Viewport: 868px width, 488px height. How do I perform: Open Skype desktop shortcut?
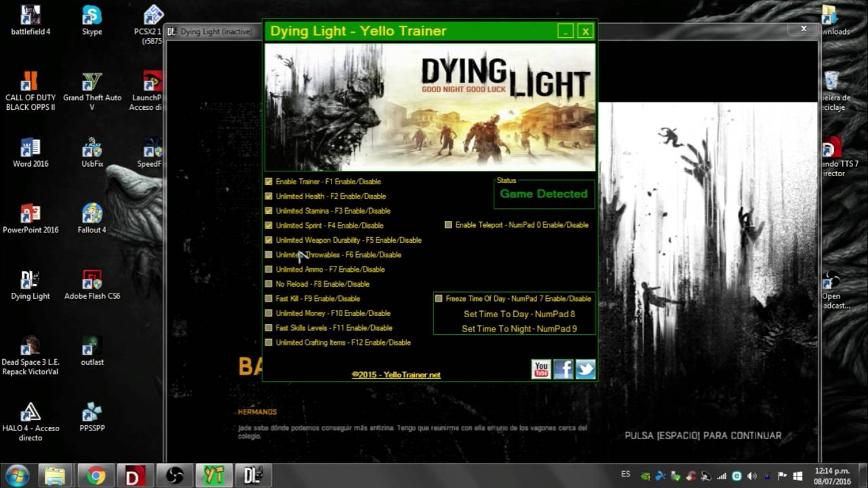tap(92, 20)
